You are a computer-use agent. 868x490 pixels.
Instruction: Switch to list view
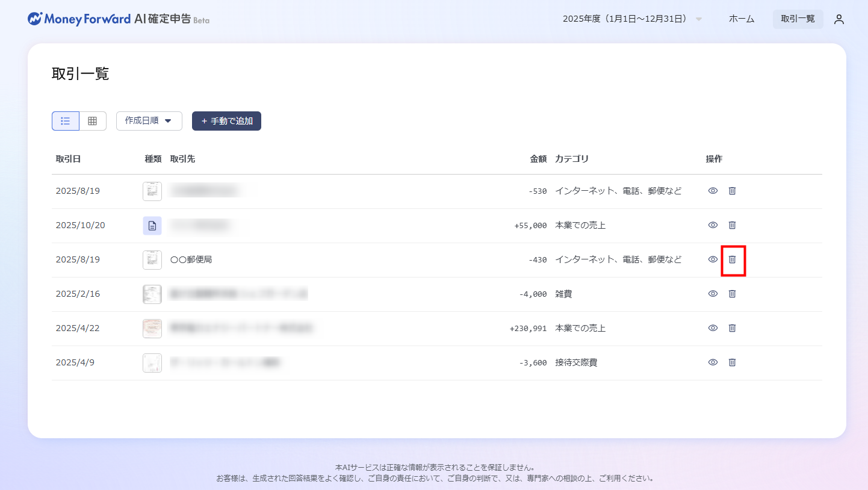pyautogui.click(x=66, y=121)
